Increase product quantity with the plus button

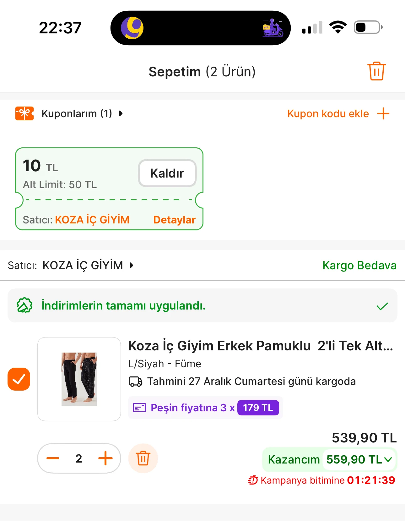coord(105,458)
